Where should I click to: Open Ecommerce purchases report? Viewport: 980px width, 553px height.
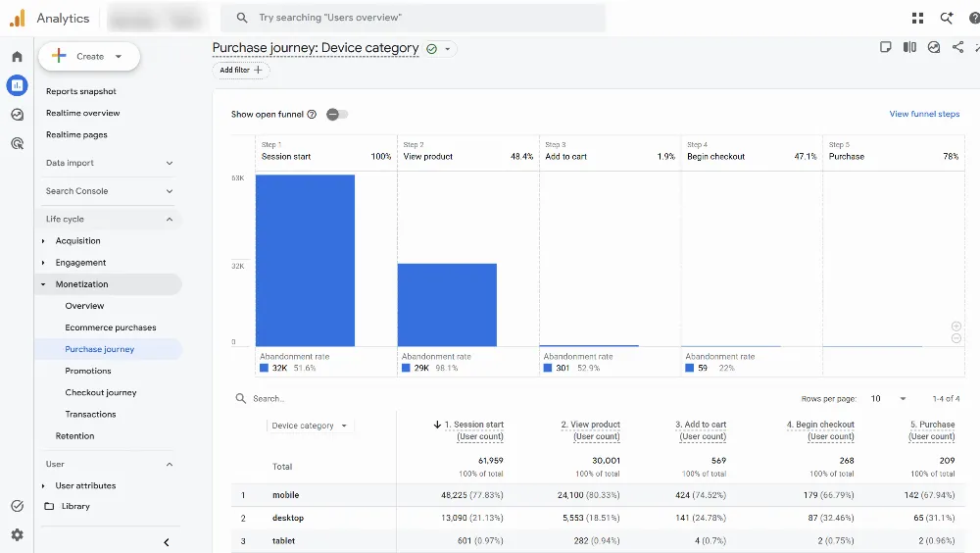coord(111,327)
